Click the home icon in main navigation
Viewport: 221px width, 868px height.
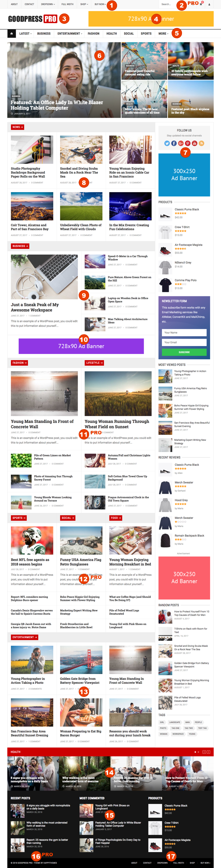12,33
